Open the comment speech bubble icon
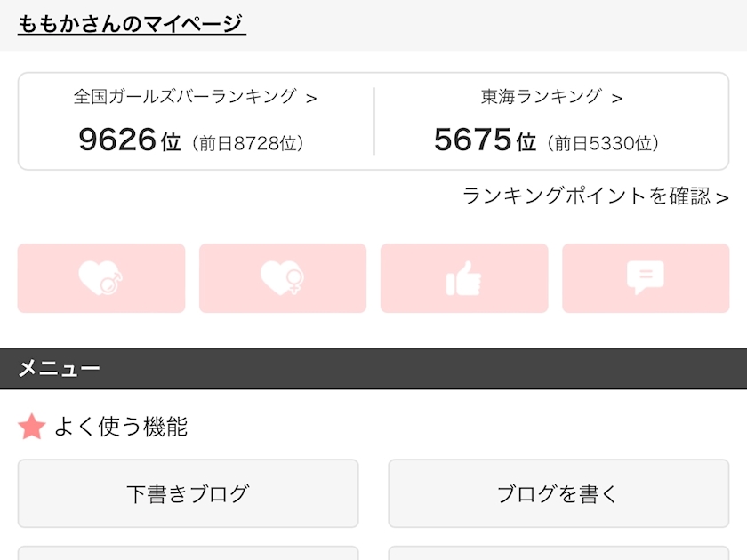 [646, 278]
